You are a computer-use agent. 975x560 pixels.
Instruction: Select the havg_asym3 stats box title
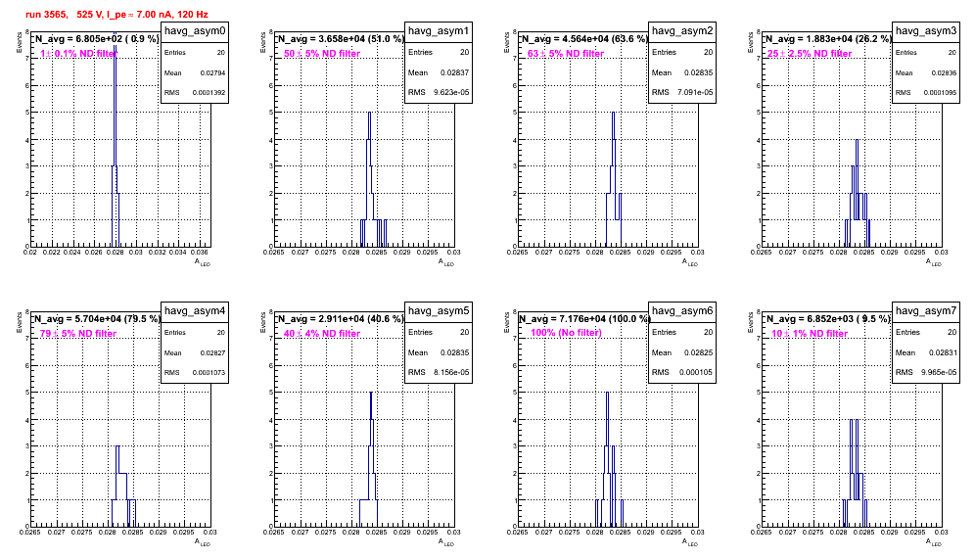[x=926, y=30]
